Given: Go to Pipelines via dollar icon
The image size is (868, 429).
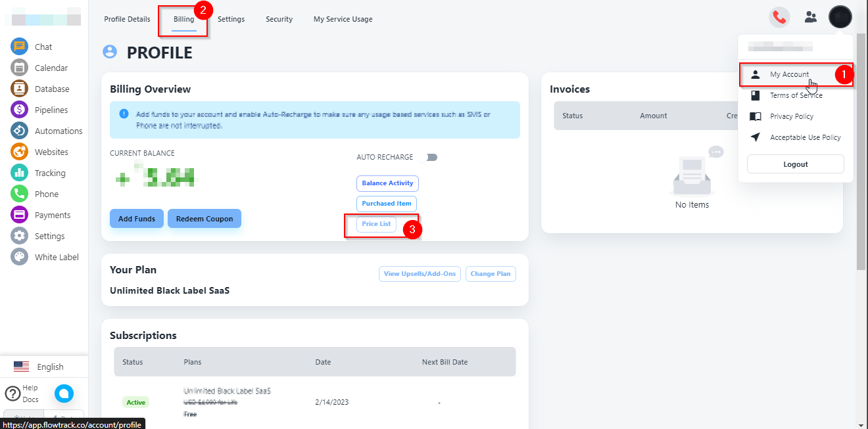Looking at the screenshot, I should [x=20, y=110].
